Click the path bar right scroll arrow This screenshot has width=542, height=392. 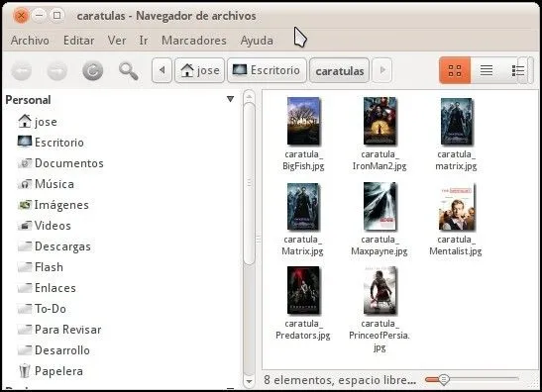click(382, 70)
